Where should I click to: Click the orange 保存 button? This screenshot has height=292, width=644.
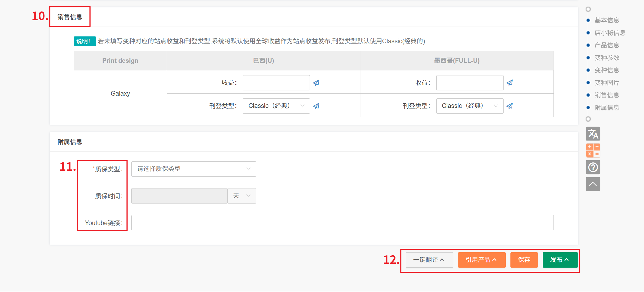coord(524,260)
